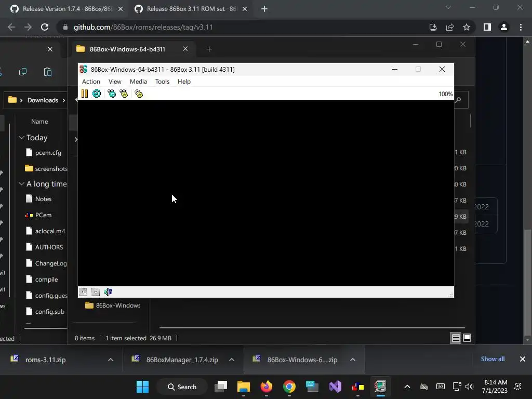This screenshot has width=532, height=399.
Task: Open the Action menu in 86Box
Action: click(x=91, y=82)
